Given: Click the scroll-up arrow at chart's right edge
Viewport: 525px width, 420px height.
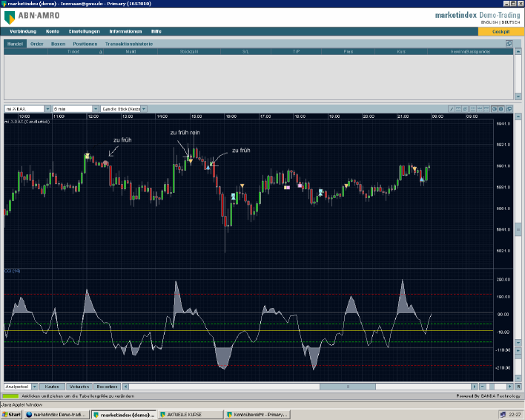Looking at the screenshot, I should point(518,118).
